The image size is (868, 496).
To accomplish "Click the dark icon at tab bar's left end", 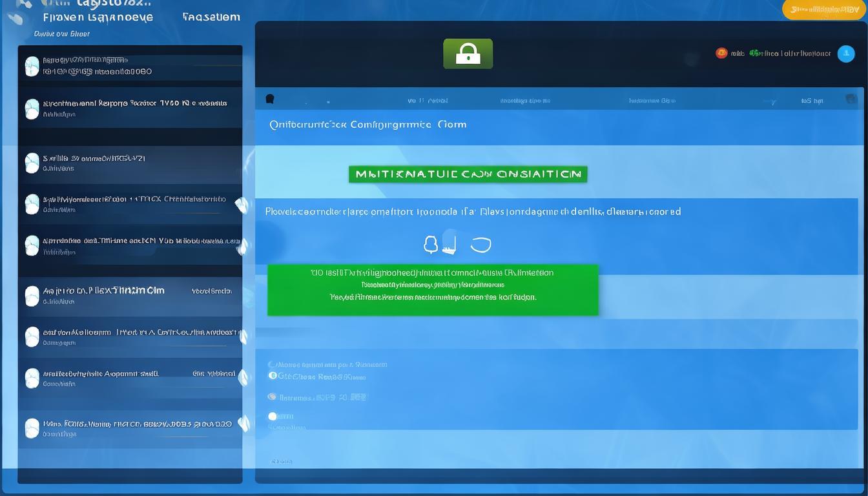I will click(270, 99).
